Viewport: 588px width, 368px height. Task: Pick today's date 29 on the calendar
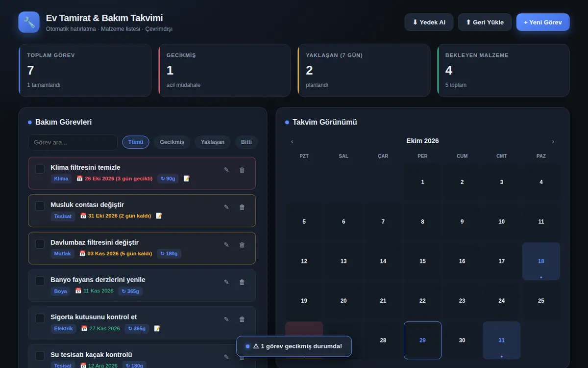tap(422, 341)
